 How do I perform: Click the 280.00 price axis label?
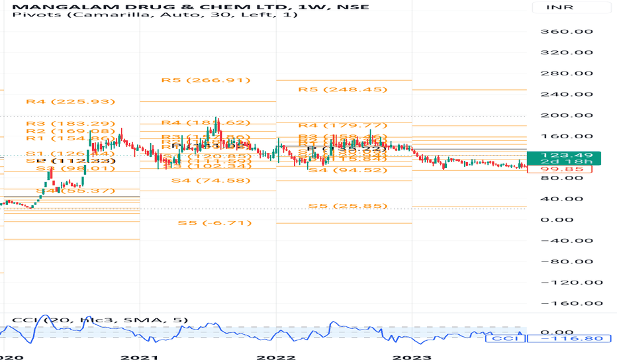[567, 73]
